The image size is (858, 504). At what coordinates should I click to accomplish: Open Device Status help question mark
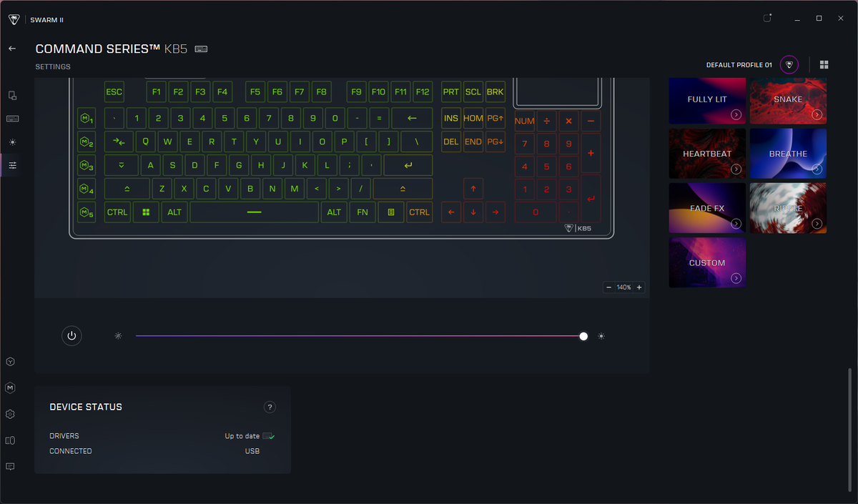270,407
